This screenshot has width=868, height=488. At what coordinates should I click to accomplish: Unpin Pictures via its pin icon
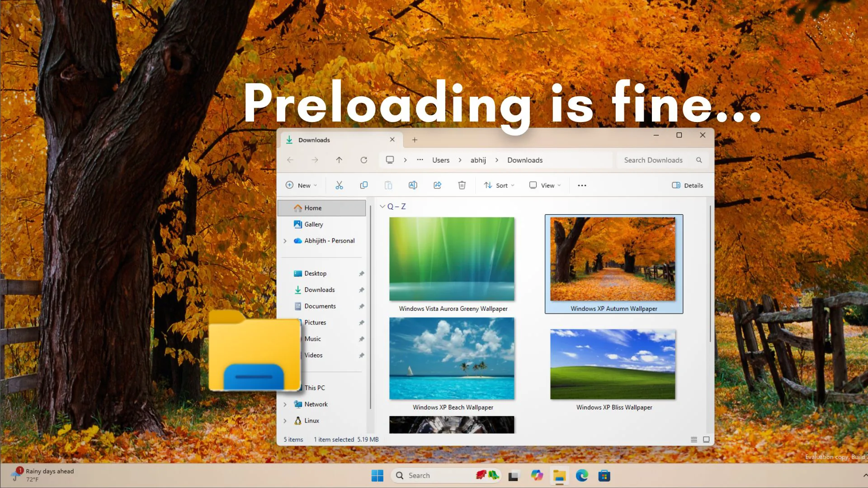coord(361,323)
